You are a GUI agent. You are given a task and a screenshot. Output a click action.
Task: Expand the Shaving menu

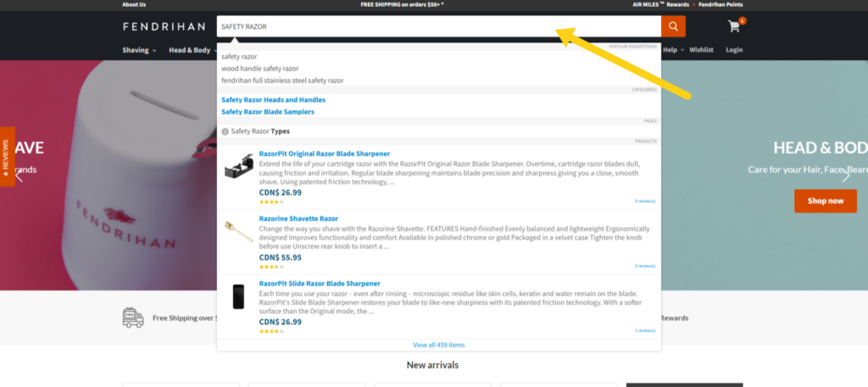pos(139,50)
